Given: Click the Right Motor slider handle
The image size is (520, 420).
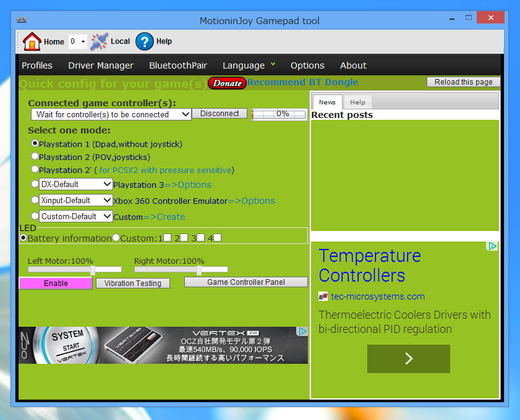Looking at the screenshot, I should [x=199, y=270].
